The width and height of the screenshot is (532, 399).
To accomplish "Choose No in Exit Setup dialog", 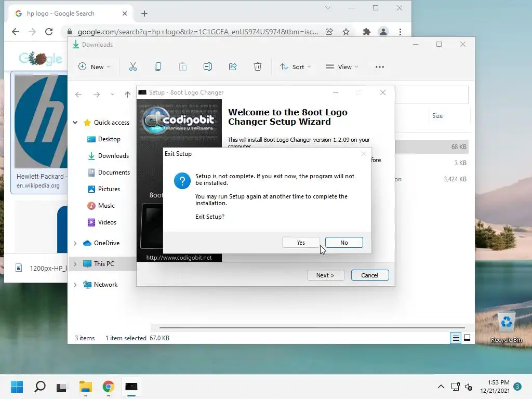I will click(x=344, y=243).
